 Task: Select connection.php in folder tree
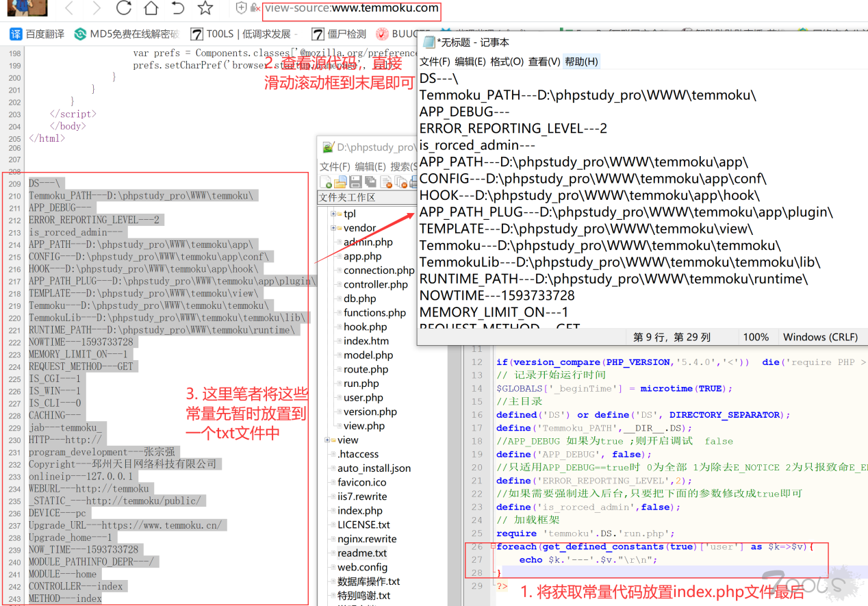point(379,270)
